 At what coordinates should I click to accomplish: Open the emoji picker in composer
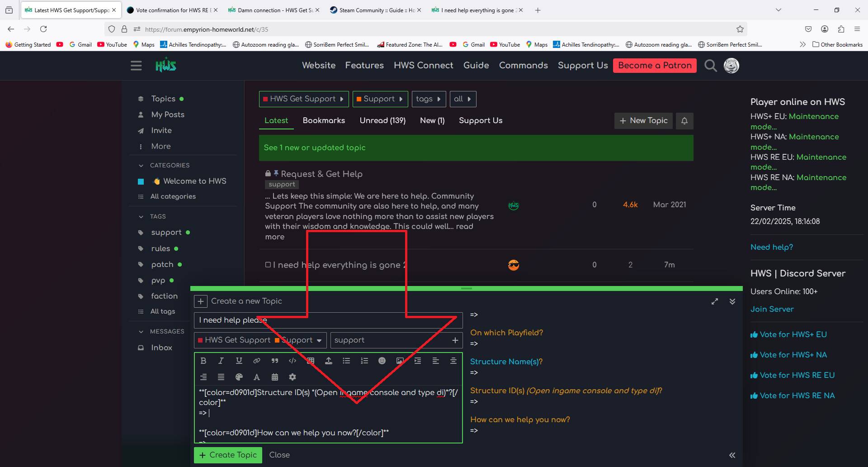click(382, 361)
